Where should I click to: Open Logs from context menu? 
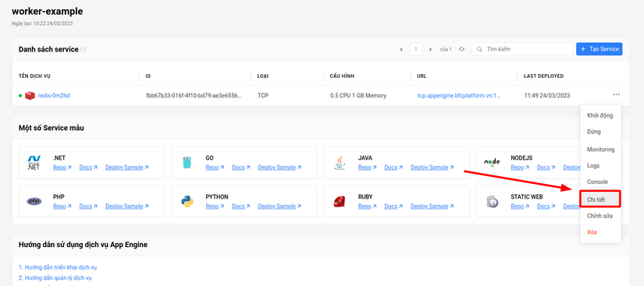click(x=600, y=165)
